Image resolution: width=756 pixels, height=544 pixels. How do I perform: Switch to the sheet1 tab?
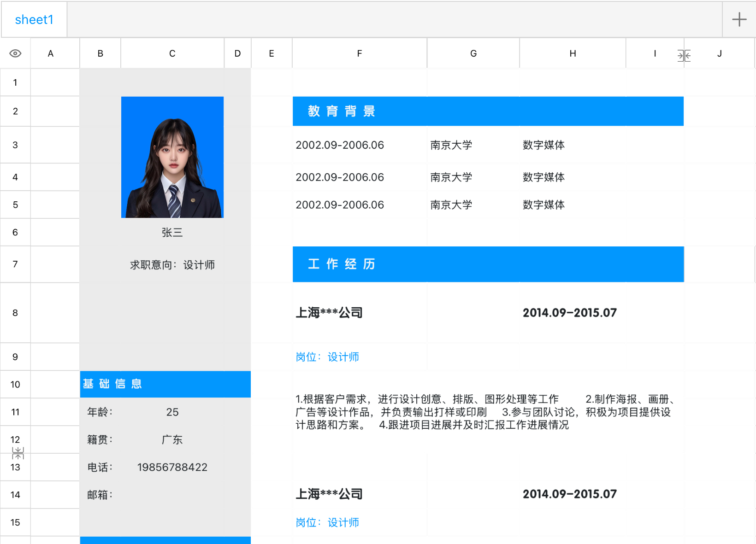click(x=34, y=19)
